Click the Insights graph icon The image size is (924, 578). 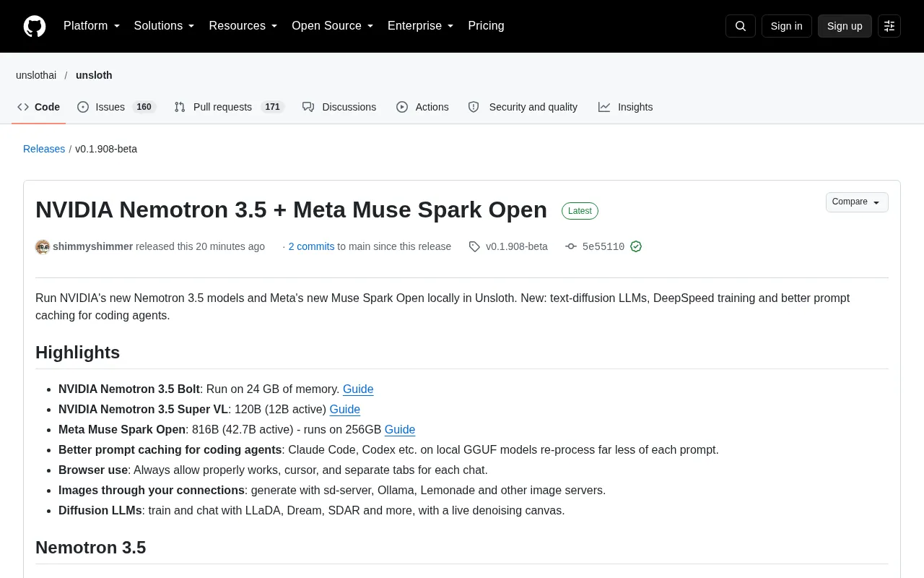pos(604,107)
